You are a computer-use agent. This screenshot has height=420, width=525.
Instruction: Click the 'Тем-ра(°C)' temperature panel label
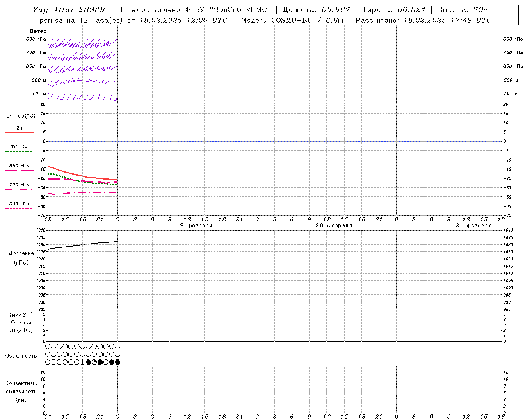tap(19, 116)
